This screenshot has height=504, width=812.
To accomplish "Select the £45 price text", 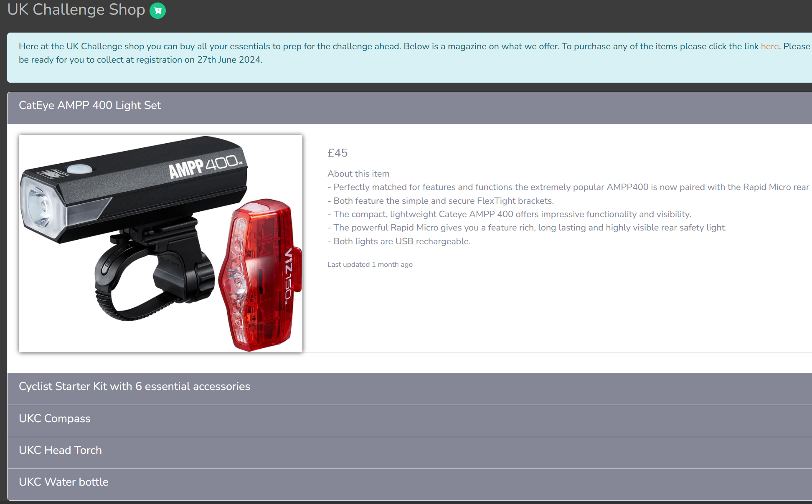I will pos(337,153).
